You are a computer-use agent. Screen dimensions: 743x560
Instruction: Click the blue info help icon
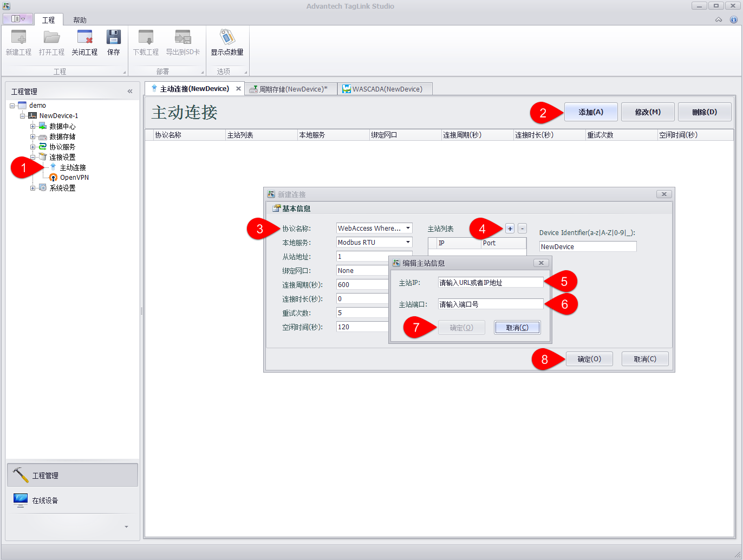click(x=734, y=19)
